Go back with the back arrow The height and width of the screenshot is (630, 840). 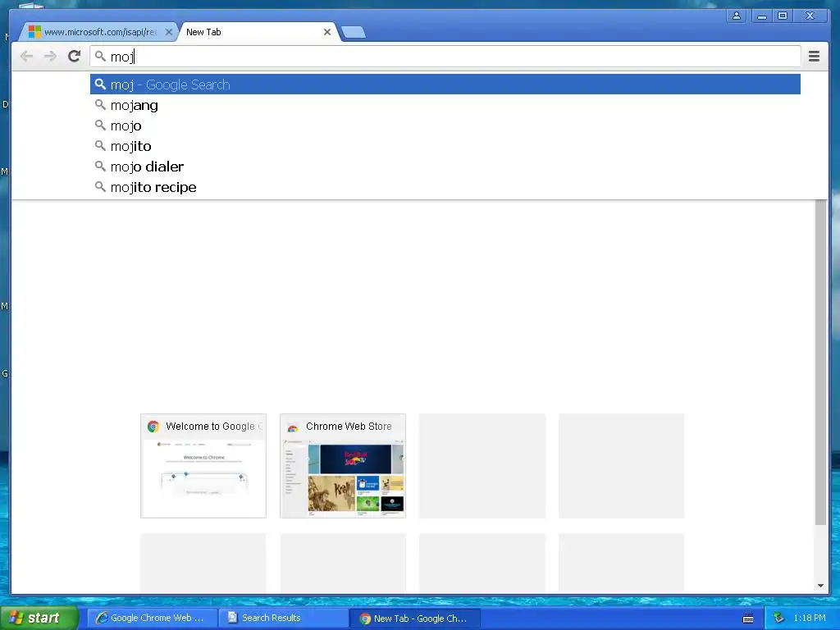[x=26, y=57]
